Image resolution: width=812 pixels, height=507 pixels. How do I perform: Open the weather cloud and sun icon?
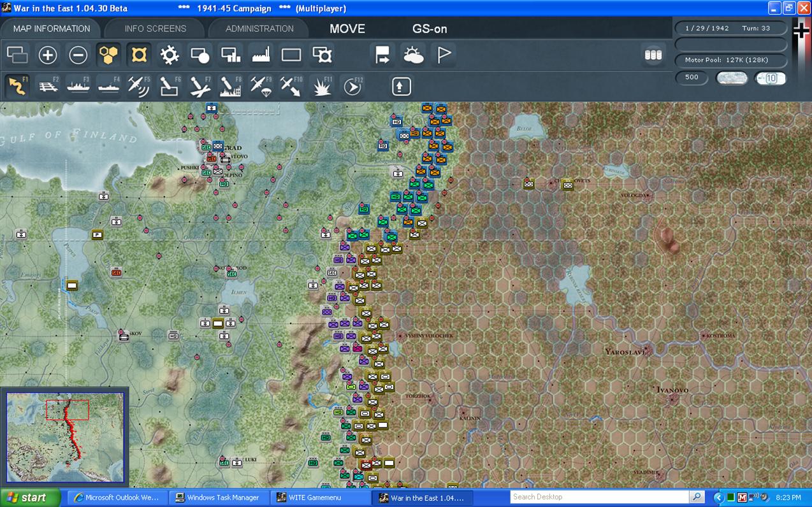(414, 55)
